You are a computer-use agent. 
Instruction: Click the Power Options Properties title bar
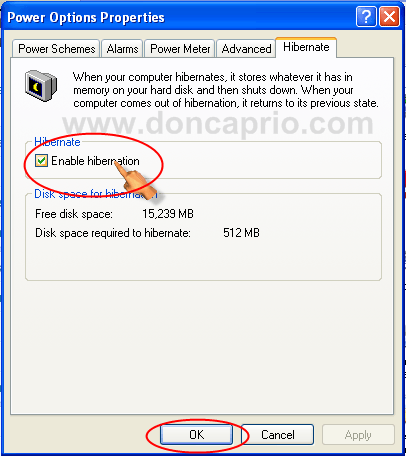[180, 17]
